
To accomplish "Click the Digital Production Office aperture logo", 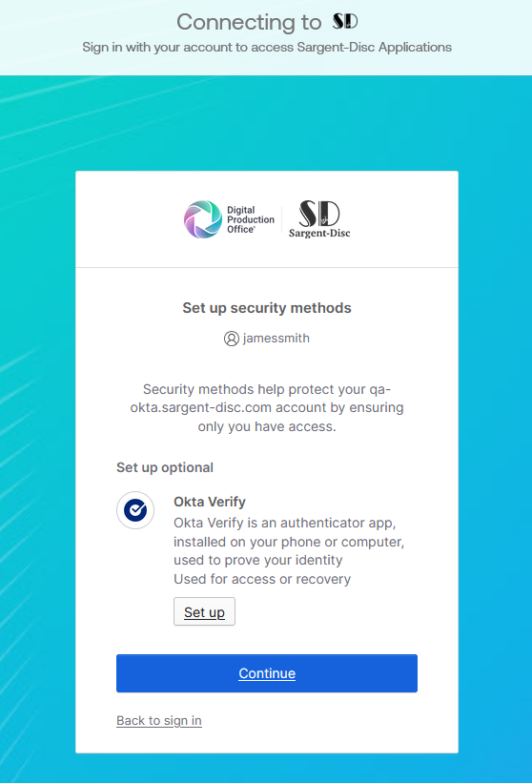I will (203, 219).
